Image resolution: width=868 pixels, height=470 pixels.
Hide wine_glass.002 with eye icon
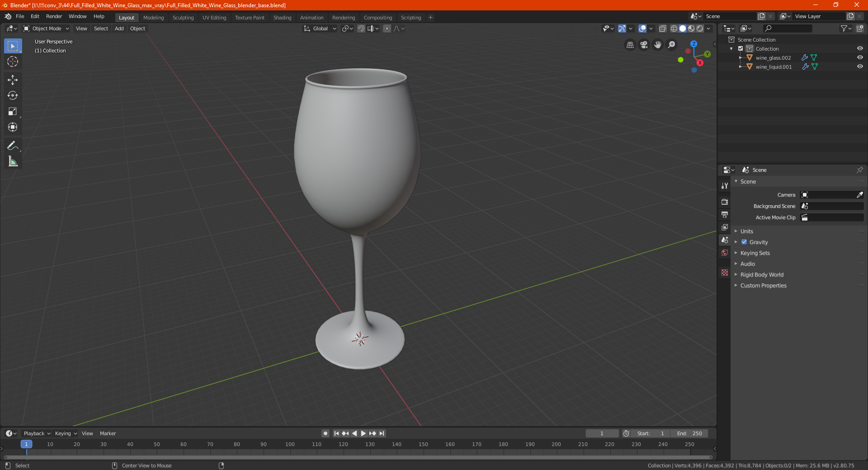pos(860,57)
